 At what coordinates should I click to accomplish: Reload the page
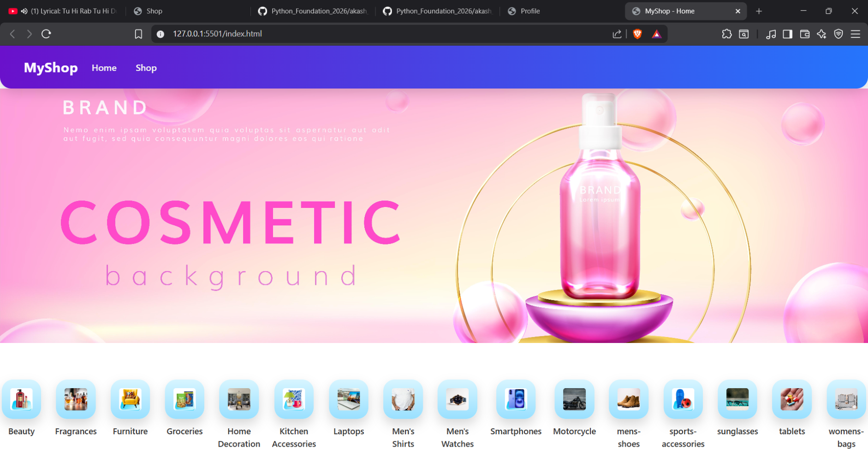(46, 34)
